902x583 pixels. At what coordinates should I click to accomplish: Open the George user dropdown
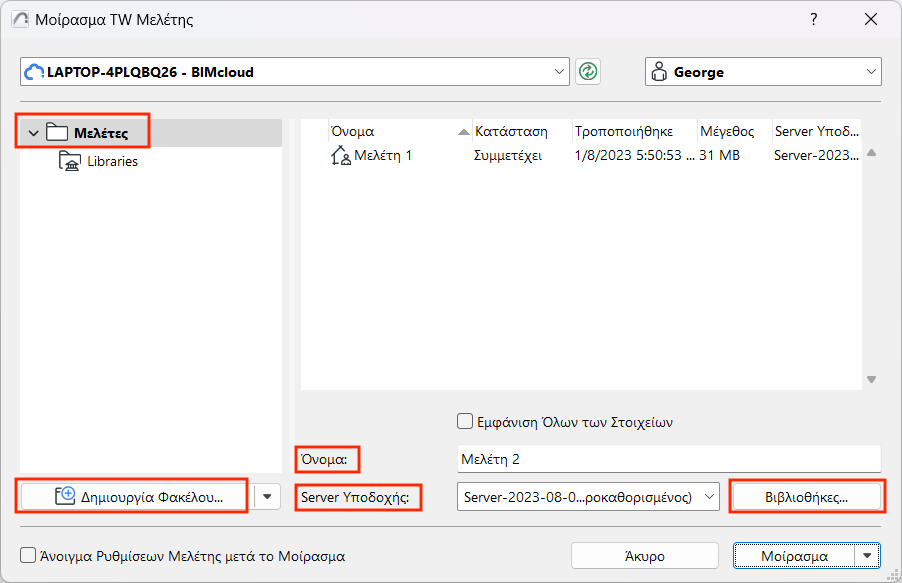click(871, 72)
